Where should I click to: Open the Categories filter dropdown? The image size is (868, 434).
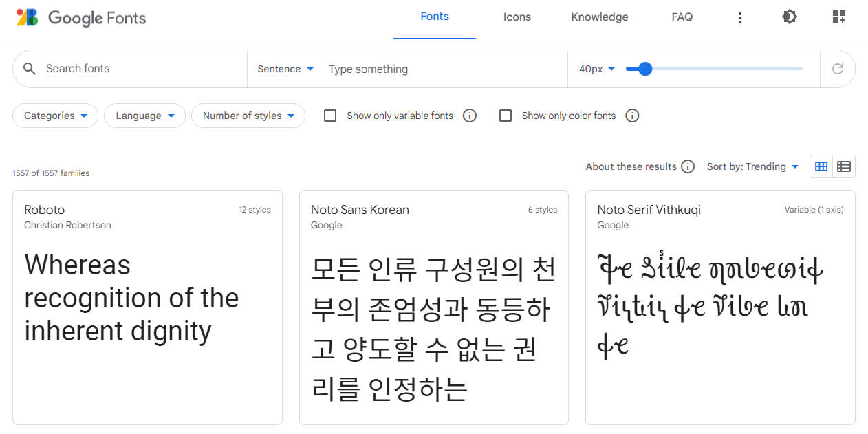pos(55,116)
